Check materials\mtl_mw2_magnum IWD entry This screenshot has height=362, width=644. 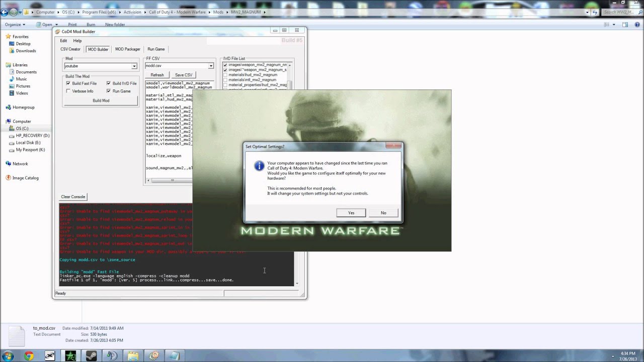(x=225, y=80)
